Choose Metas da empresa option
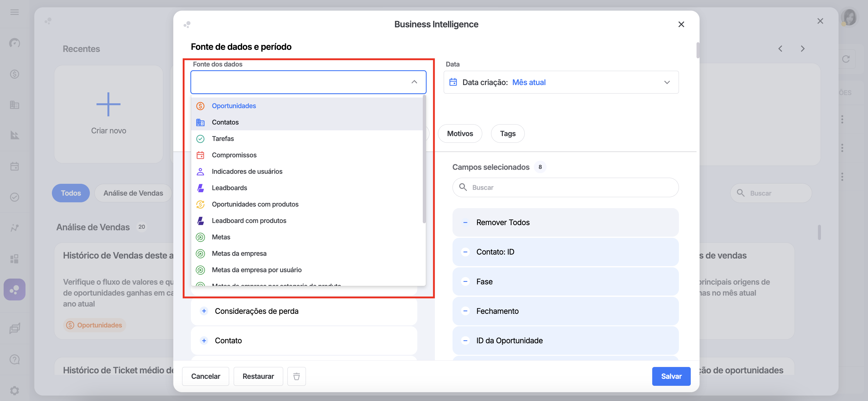868x401 pixels. pyautogui.click(x=307, y=254)
